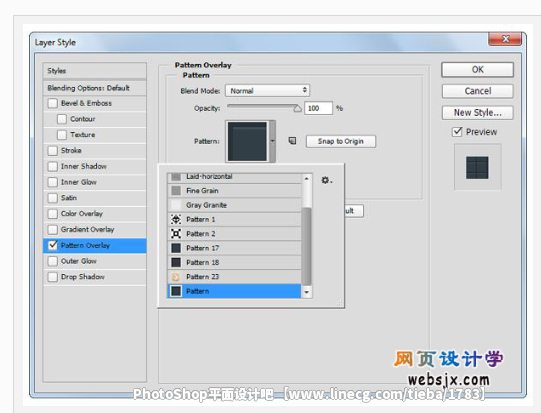Select the Pattern 2 swatch icon

coord(176,234)
